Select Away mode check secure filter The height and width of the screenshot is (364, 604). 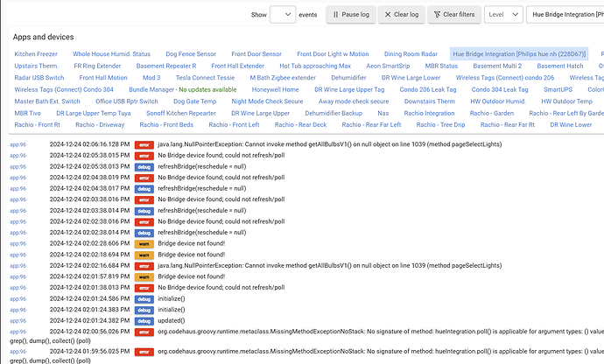click(x=354, y=101)
